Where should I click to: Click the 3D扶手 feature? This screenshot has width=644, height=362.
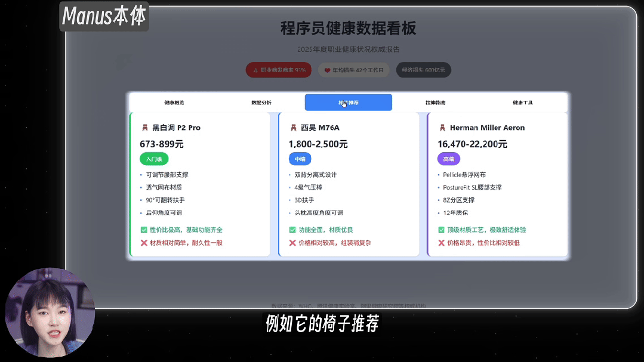304,200
